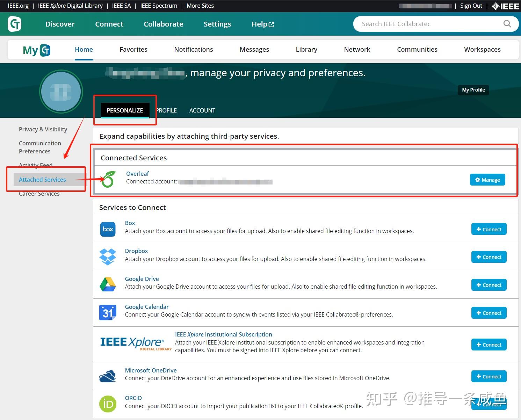Click the Microsoft OneDrive cloud icon

(x=108, y=376)
